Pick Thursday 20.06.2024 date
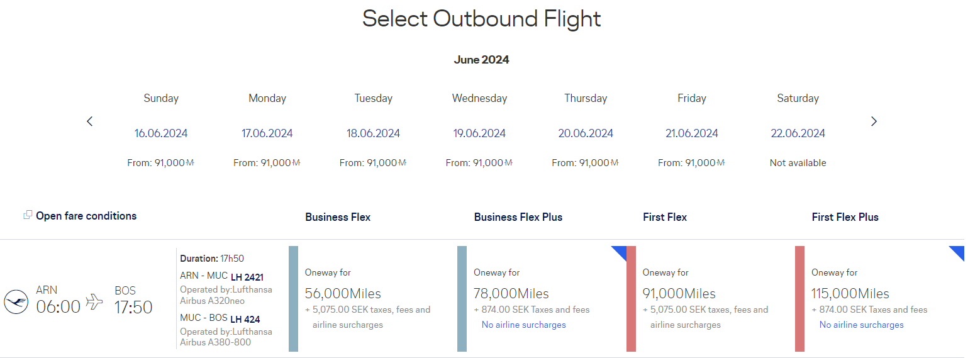Image resolution: width=980 pixels, height=358 pixels. pyautogui.click(x=586, y=133)
